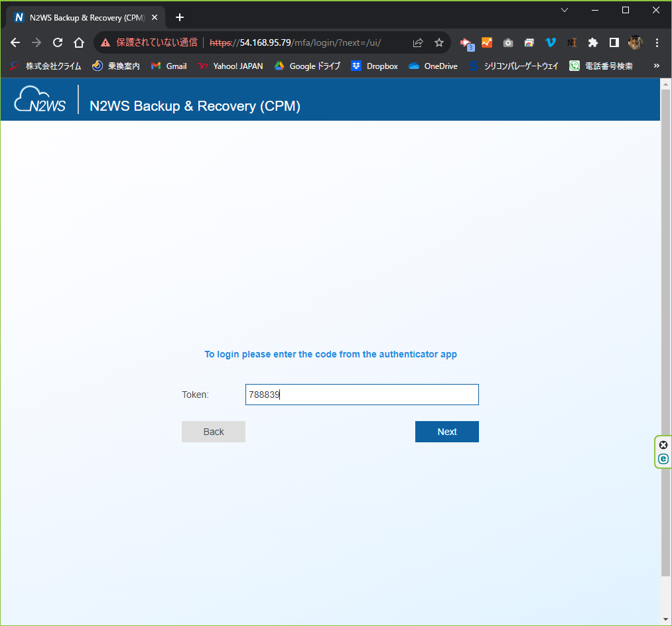Toggle the browser side panel
Screen dimensions: 672x626
(x=614, y=42)
